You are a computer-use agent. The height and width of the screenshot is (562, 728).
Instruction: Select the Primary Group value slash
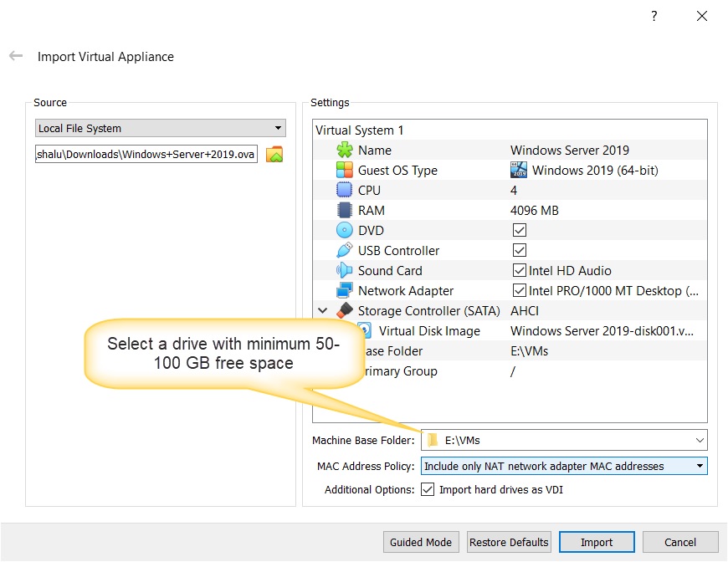tap(513, 370)
